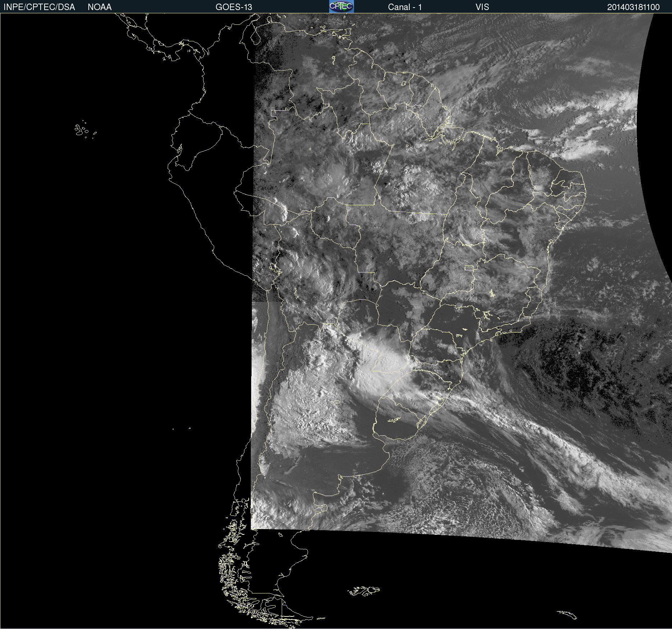Click the 201403181100 timestamp

(x=634, y=7)
